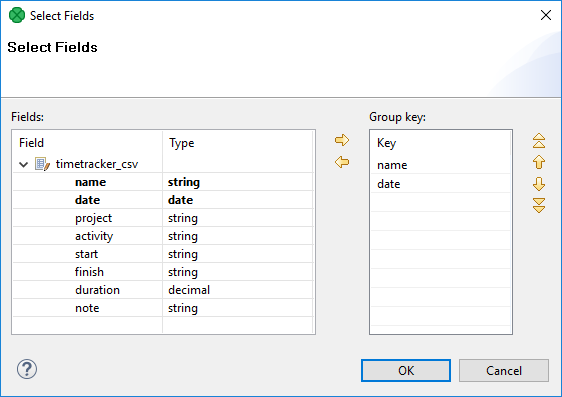The width and height of the screenshot is (562, 397).
Task: Select the finish field row
Action: point(163,272)
